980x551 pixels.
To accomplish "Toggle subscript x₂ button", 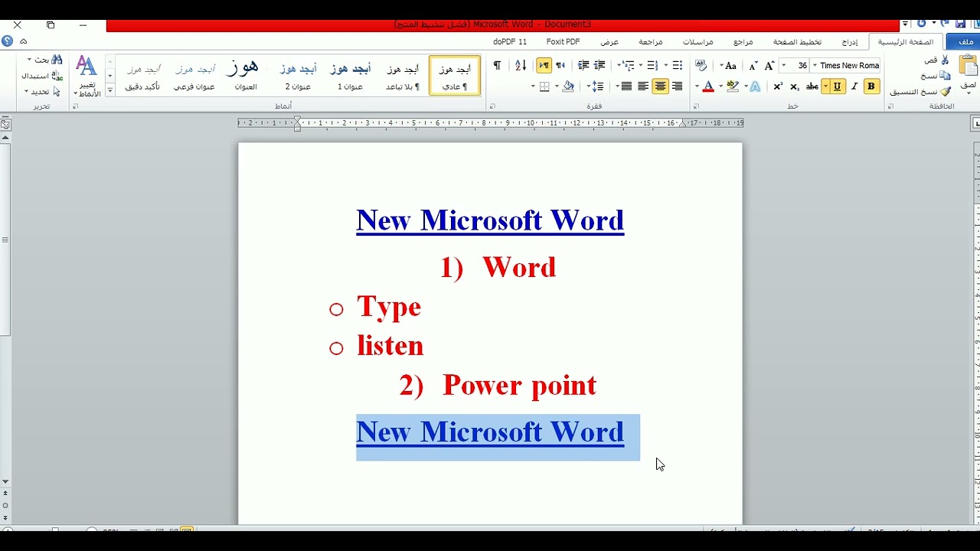I will [x=794, y=86].
